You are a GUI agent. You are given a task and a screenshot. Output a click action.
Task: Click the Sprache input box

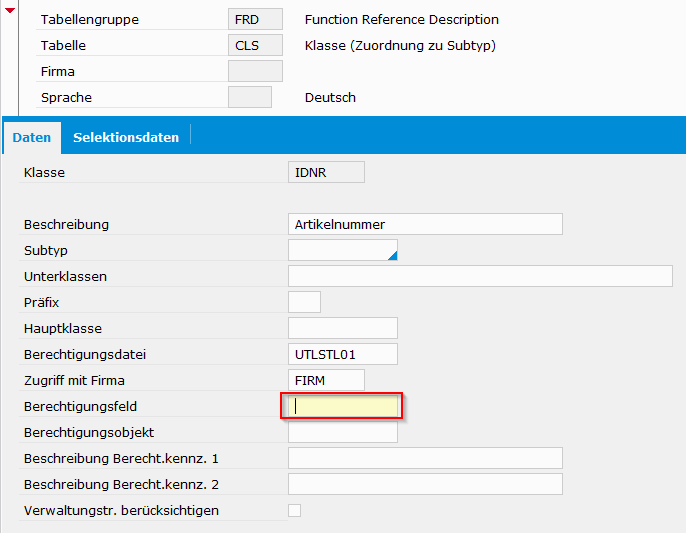[x=250, y=98]
